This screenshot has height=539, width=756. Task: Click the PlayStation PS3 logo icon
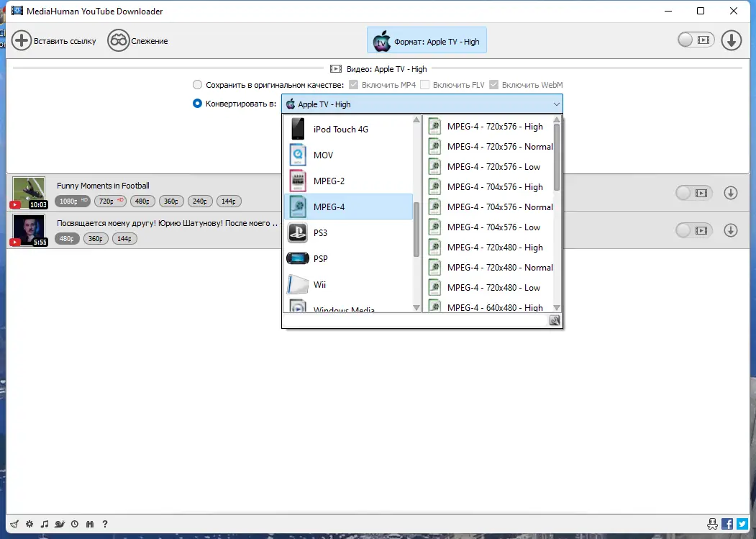coord(298,232)
